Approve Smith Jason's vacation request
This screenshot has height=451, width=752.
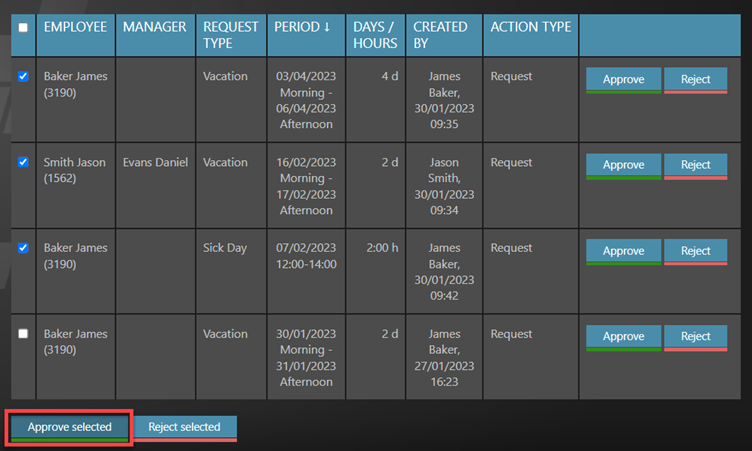coord(623,165)
